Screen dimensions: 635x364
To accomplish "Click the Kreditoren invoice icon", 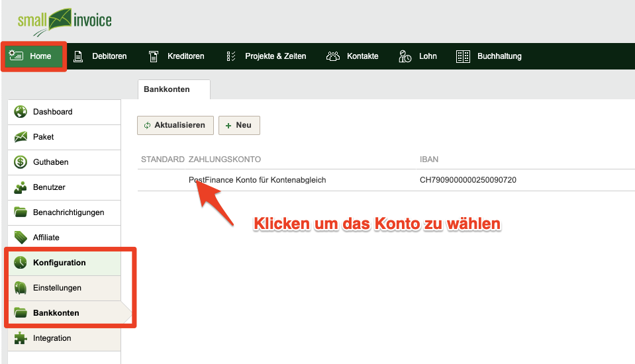I will coord(154,56).
